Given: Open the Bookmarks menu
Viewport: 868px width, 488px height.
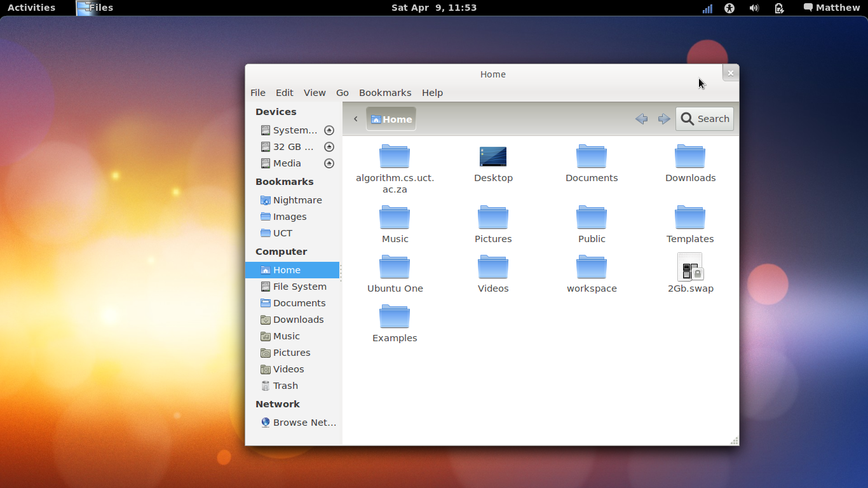Looking at the screenshot, I should click(x=384, y=93).
